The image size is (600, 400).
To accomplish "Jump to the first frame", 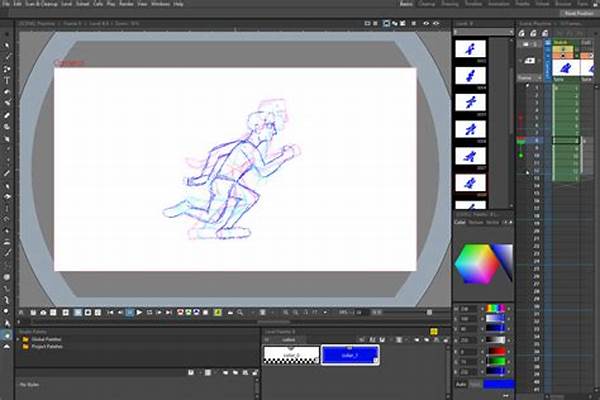I will [110, 313].
